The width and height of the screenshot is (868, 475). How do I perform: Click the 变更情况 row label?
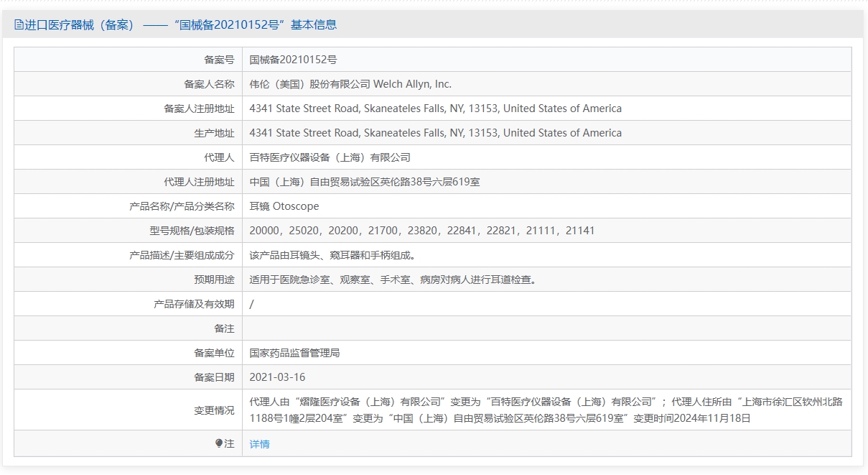214,410
